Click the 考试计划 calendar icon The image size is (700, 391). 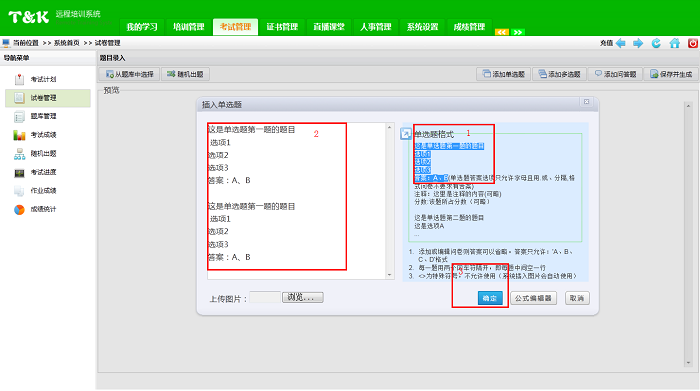[19, 79]
